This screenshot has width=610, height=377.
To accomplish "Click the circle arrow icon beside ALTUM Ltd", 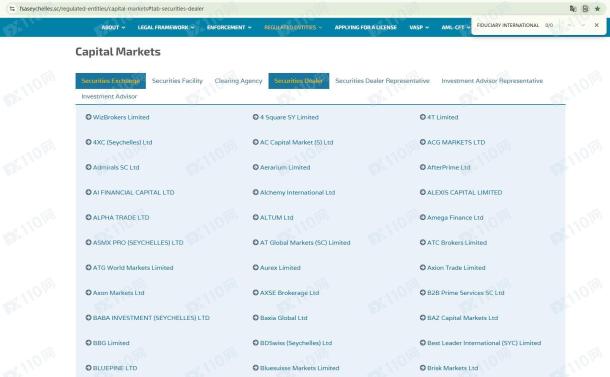I will [256, 217].
